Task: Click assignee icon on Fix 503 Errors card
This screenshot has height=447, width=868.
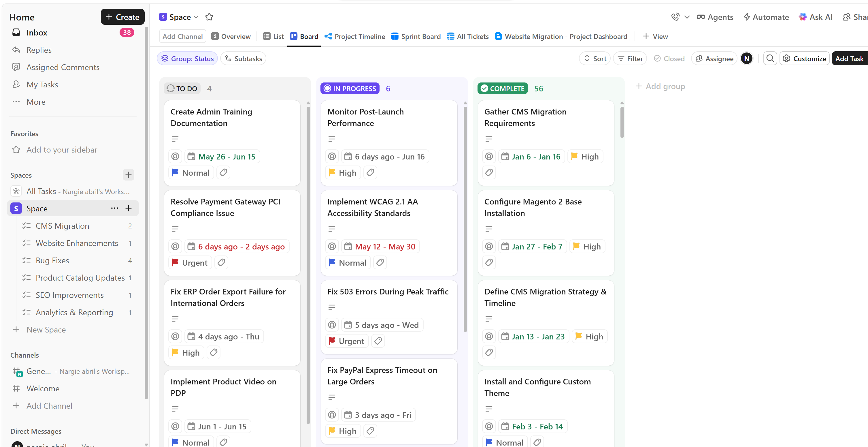Action: tap(332, 325)
